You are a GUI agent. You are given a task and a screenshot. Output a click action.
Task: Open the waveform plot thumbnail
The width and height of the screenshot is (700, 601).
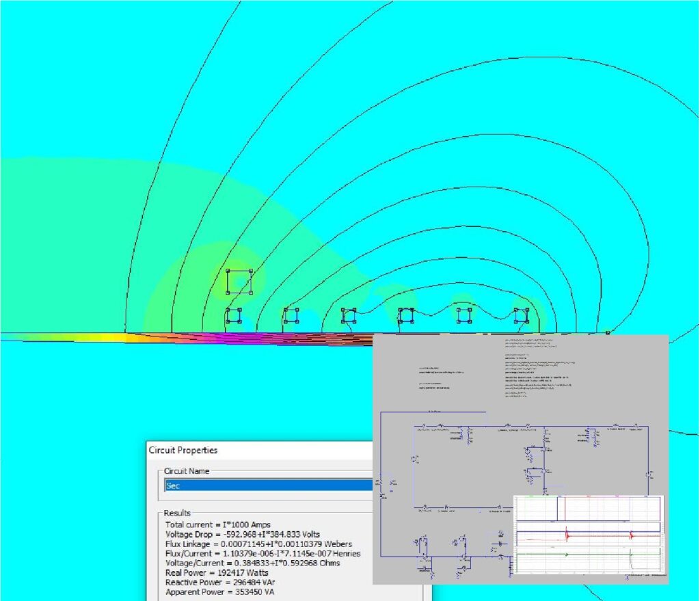(x=589, y=535)
